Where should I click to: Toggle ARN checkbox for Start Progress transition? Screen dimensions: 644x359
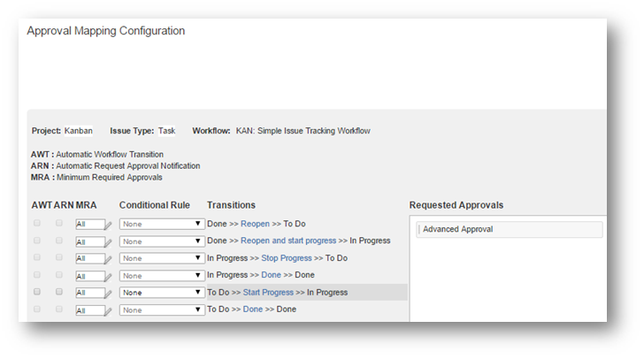coord(59,292)
